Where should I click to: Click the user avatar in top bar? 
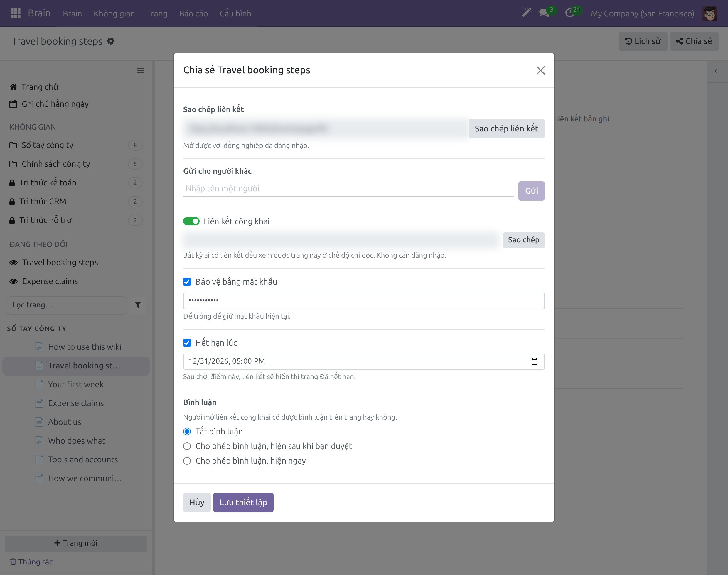click(710, 13)
